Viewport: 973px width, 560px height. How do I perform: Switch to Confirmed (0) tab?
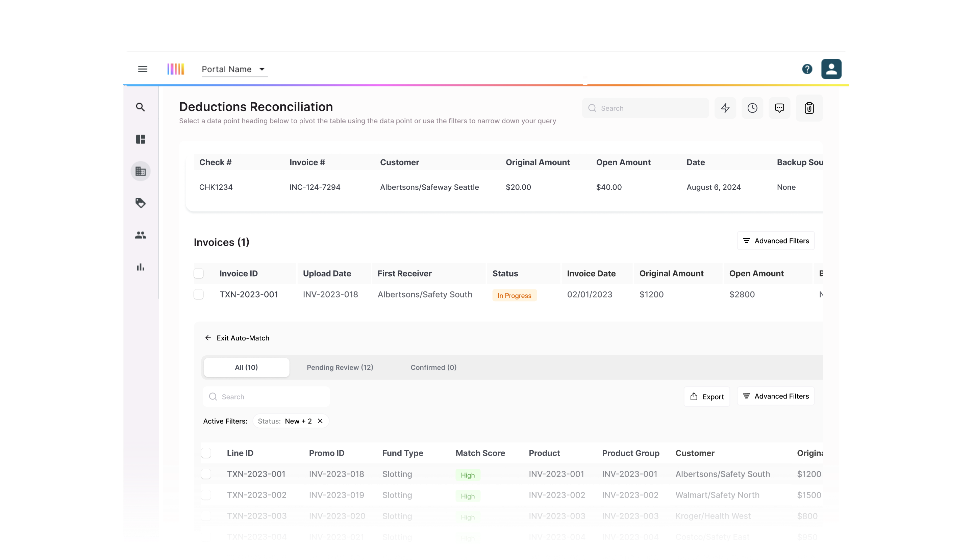coord(433,367)
